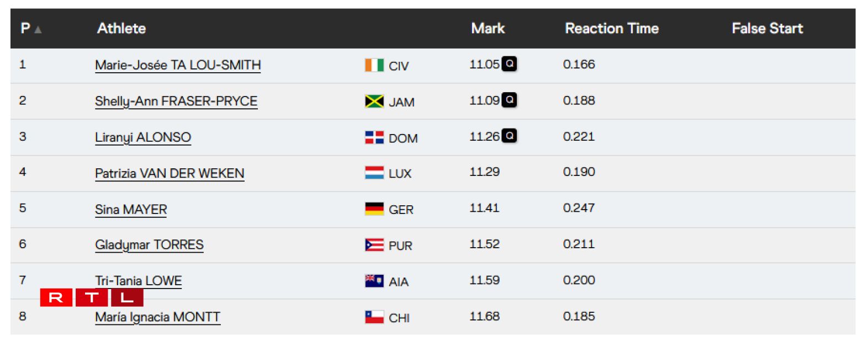Click the Puerto Rico flag icon
This screenshot has height=347, width=868.
[374, 245]
